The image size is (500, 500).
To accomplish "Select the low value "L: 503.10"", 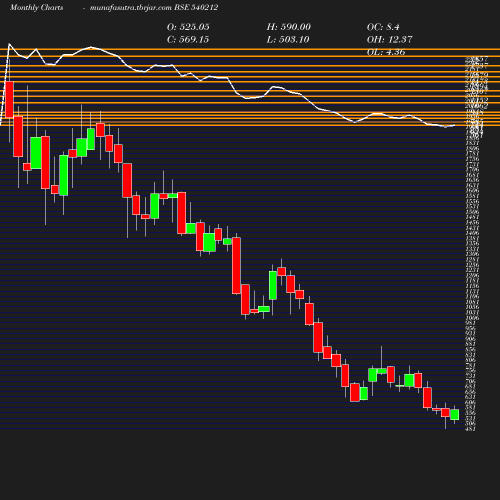I will click(288, 39).
